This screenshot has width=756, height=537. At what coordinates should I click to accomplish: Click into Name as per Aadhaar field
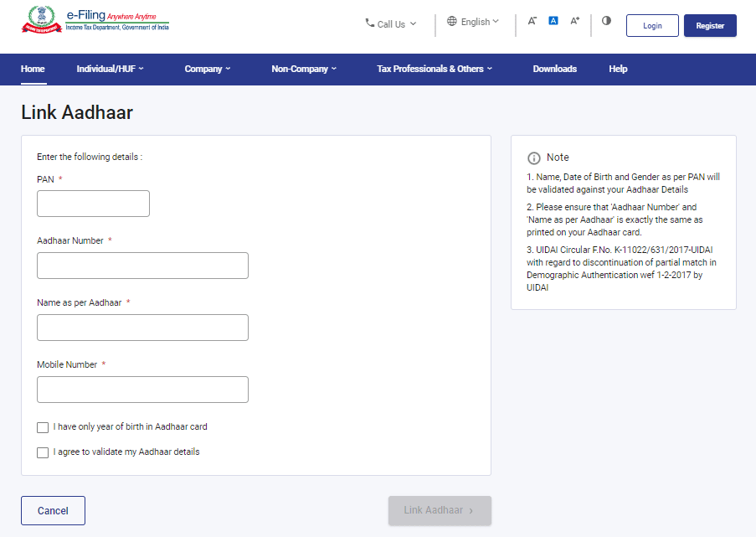click(142, 328)
